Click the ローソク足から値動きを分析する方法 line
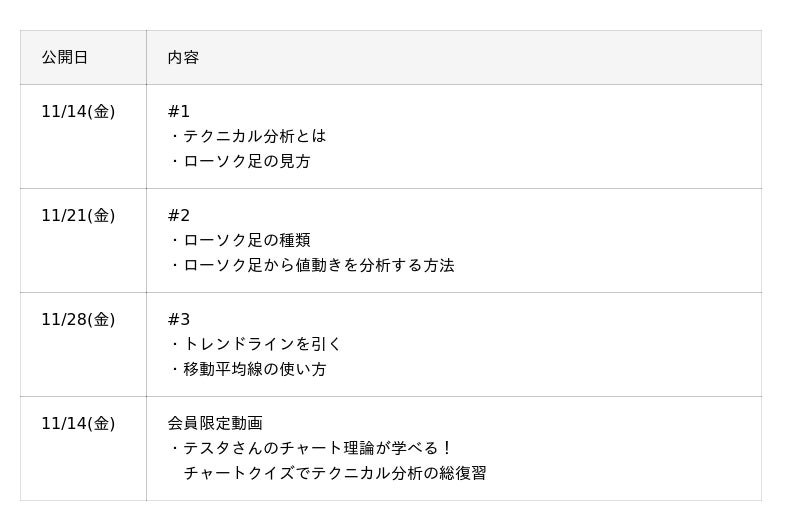Image resolution: width=800 pixels, height=531 pixels. click(318, 265)
